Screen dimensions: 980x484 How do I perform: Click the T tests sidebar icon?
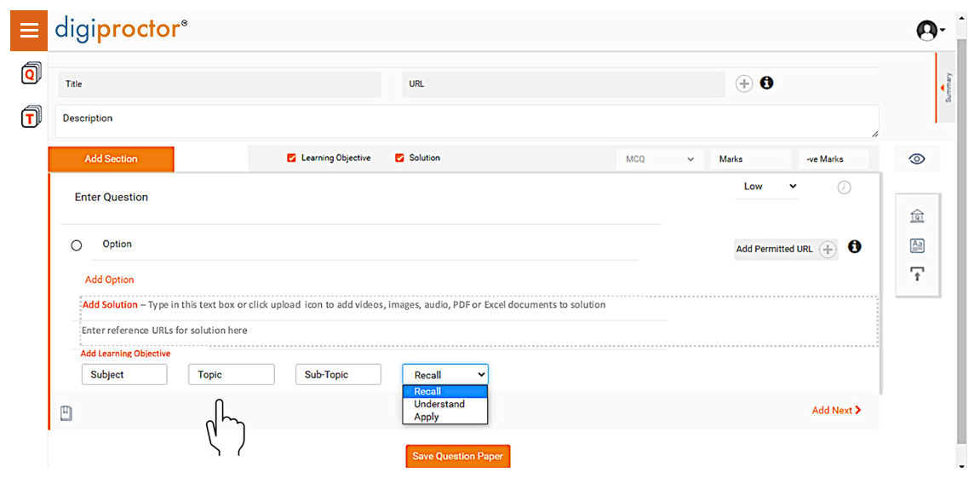(x=31, y=118)
